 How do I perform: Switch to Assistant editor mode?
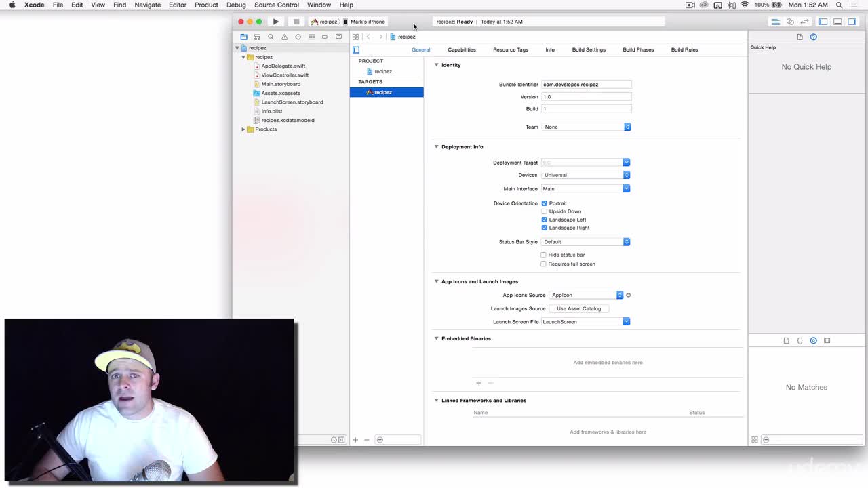click(x=790, y=22)
